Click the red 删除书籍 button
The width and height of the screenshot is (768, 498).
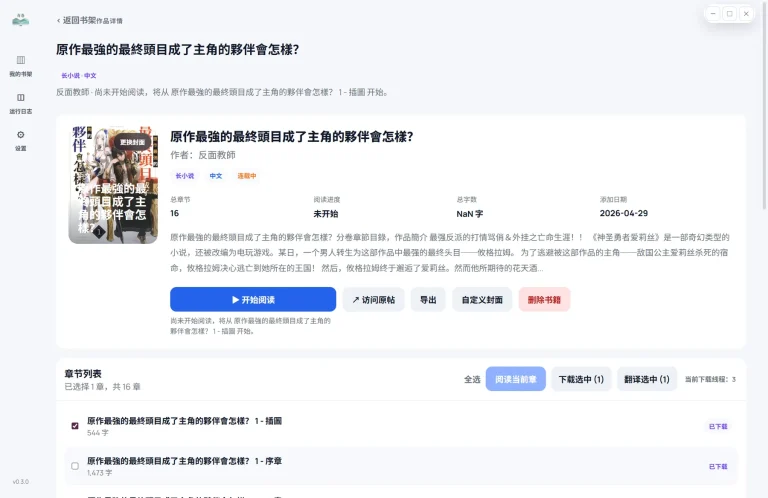coord(544,299)
